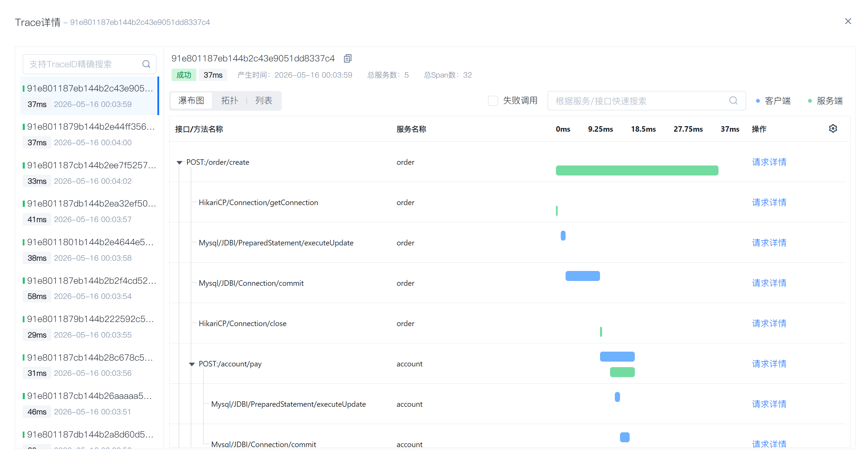Image resolution: width=868 pixels, height=464 pixels.
Task: Open the column settings gear icon
Action: (833, 129)
